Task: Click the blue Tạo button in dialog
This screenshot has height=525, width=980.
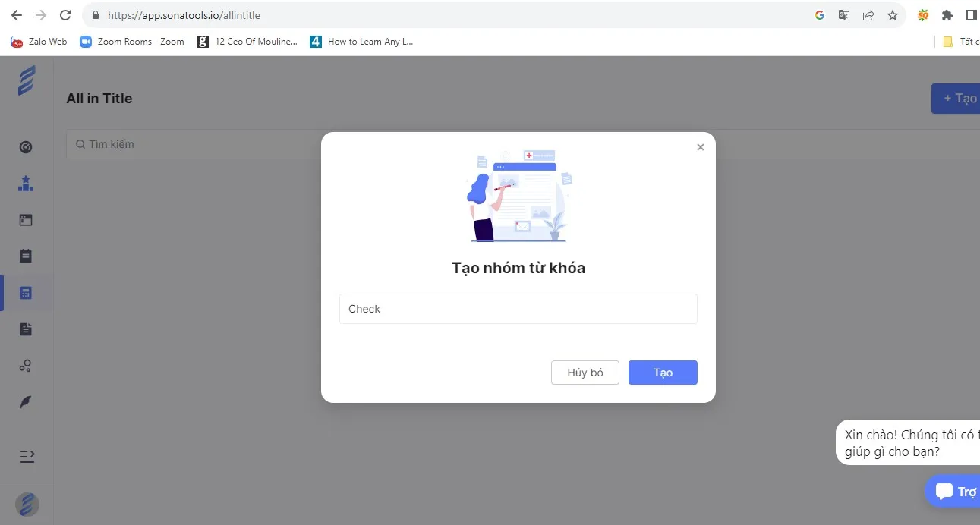Action: [x=662, y=373]
